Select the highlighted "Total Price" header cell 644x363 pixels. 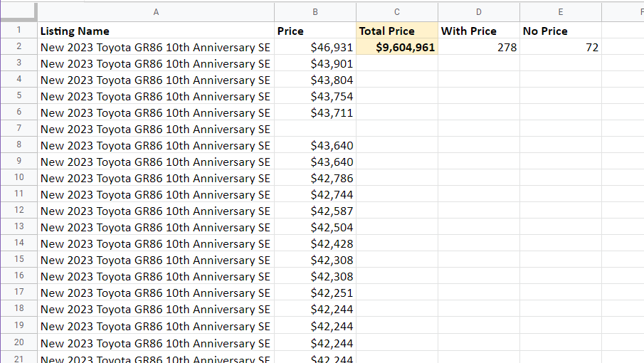coord(397,31)
